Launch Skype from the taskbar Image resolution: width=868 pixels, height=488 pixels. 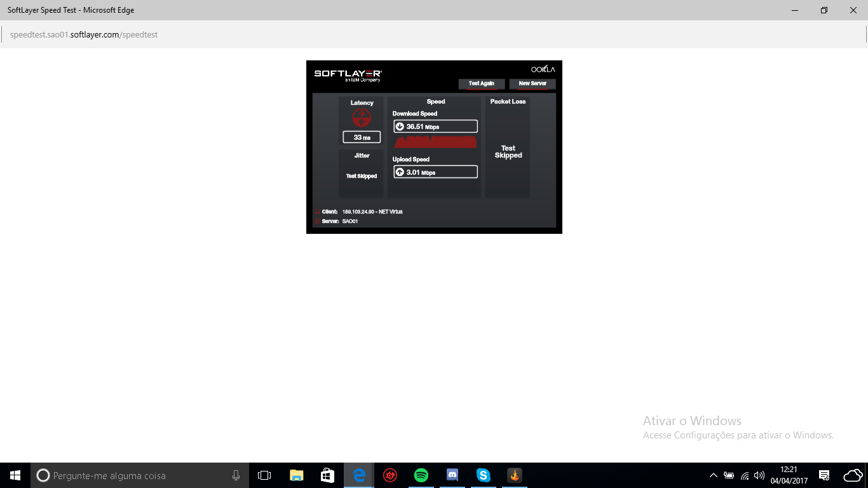point(484,475)
